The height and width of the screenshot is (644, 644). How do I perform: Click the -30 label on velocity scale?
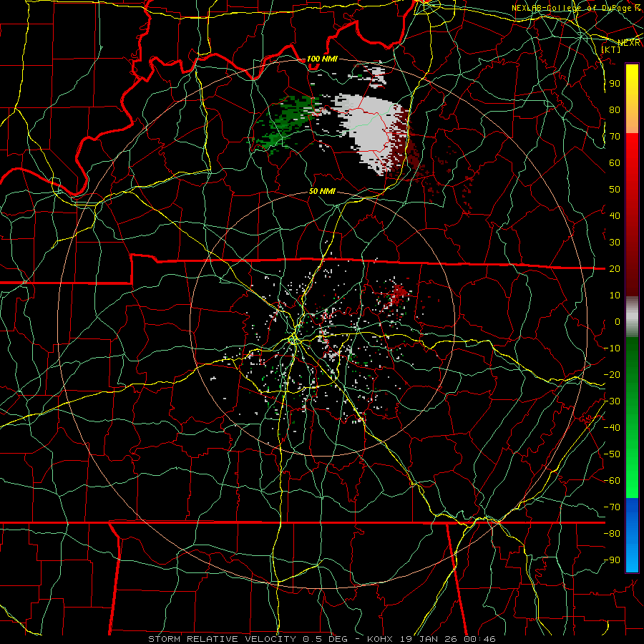coord(612,401)
